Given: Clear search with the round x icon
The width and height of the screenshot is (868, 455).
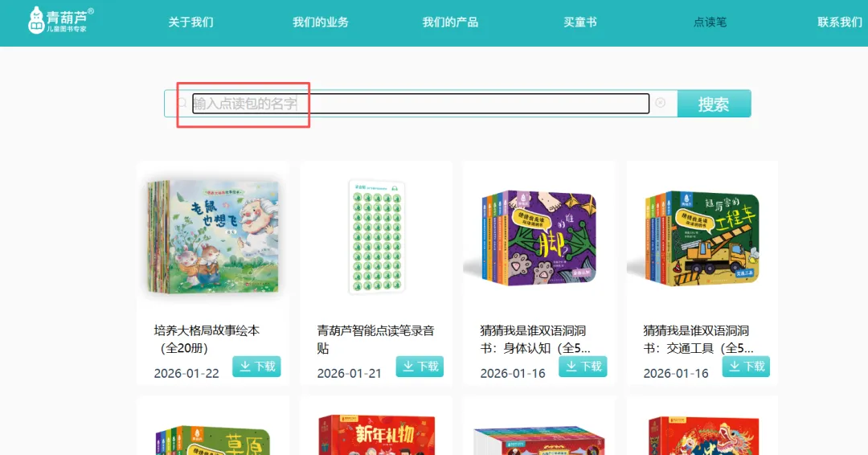Looking at the screenshot, I should point(660,103).
